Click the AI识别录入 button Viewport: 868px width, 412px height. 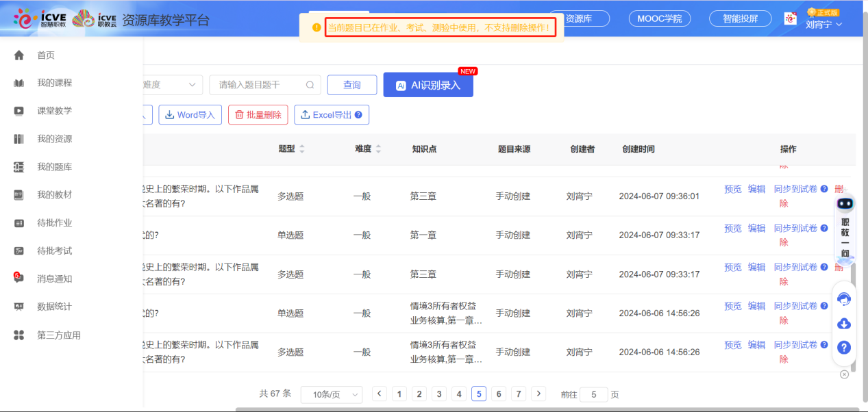point(428,85)
